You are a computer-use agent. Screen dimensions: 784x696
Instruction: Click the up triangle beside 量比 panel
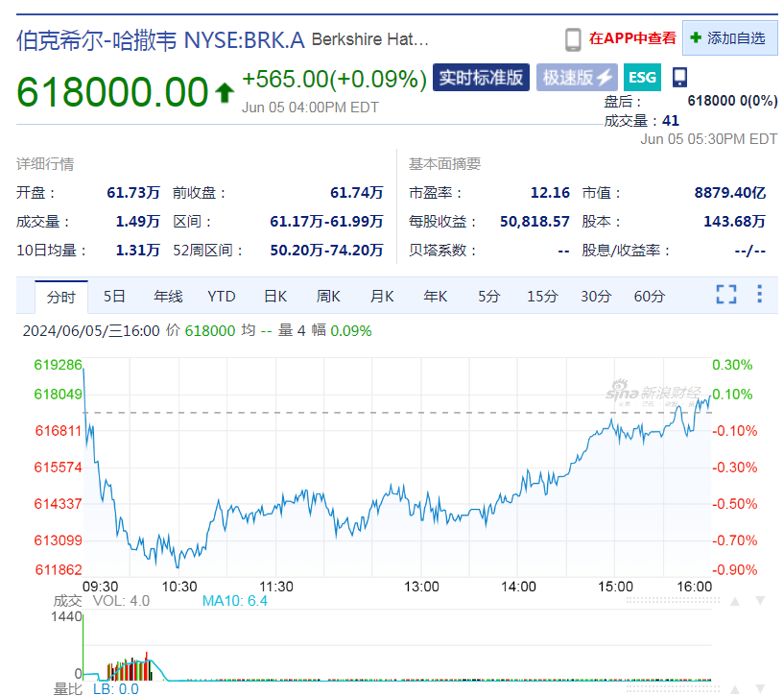click(x=734, y=688)
